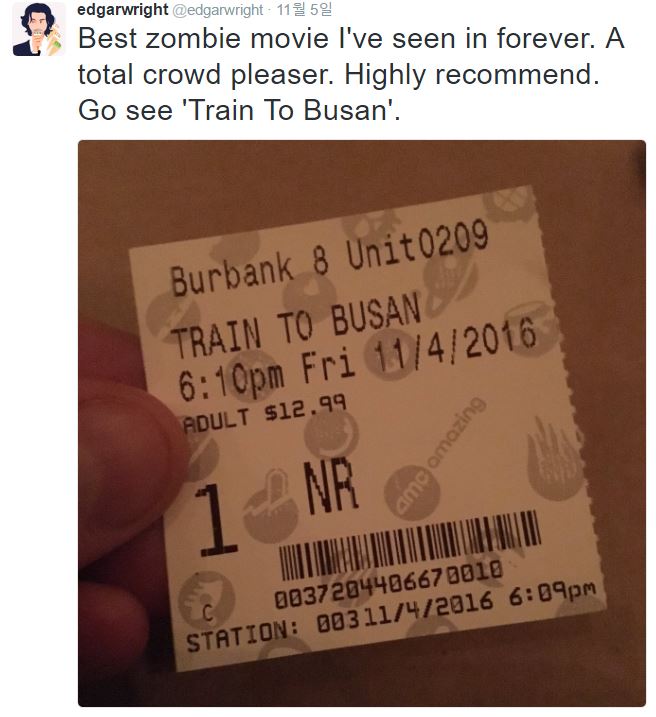Open the tweet's 11월 5일 timestamp
Screen dimensions: 656x717
[304, 10]
